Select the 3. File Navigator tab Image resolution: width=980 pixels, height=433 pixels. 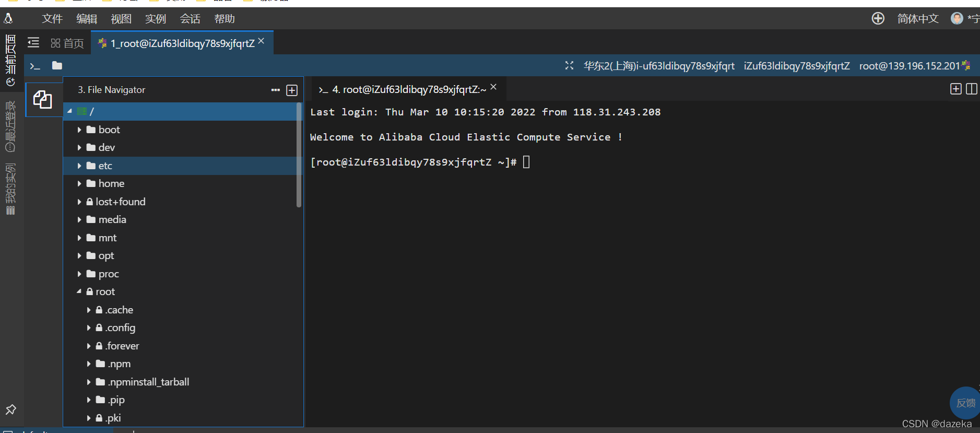[x=112, y=90]
